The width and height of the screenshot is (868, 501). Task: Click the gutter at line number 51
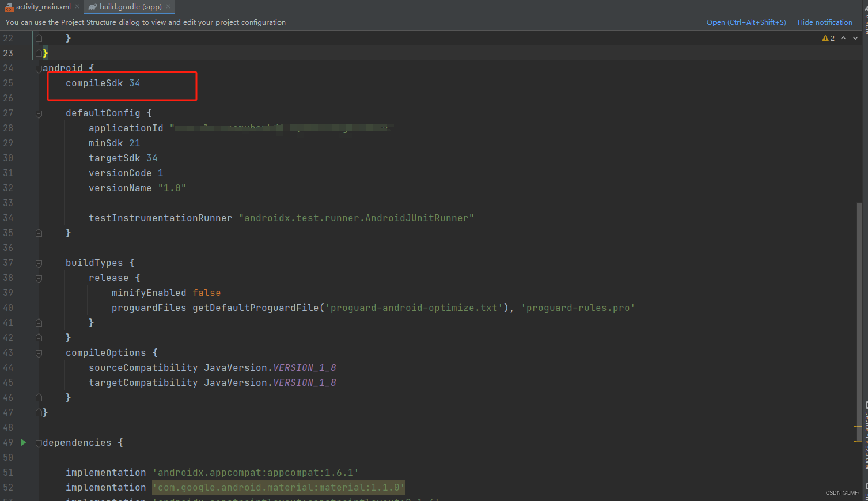(8, 472)
